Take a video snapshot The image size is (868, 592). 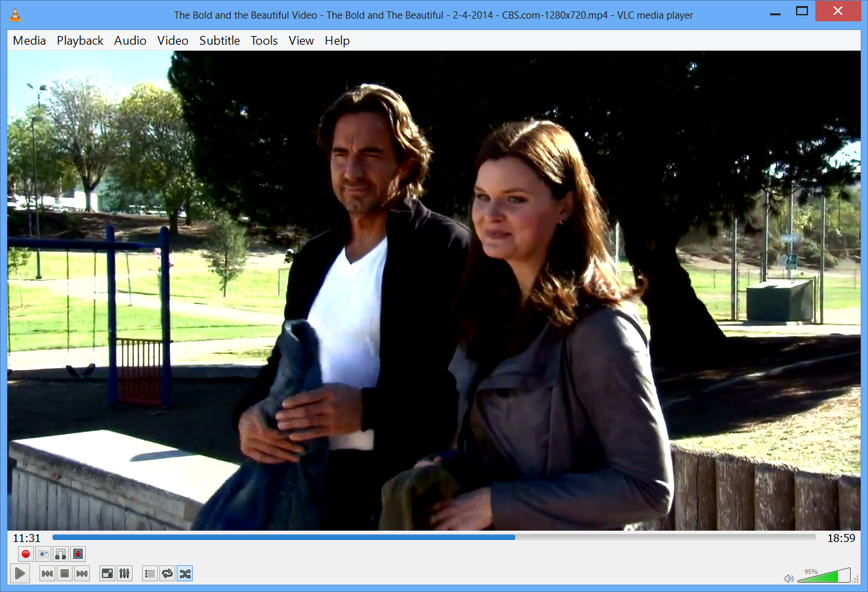[x=43, y=553]
